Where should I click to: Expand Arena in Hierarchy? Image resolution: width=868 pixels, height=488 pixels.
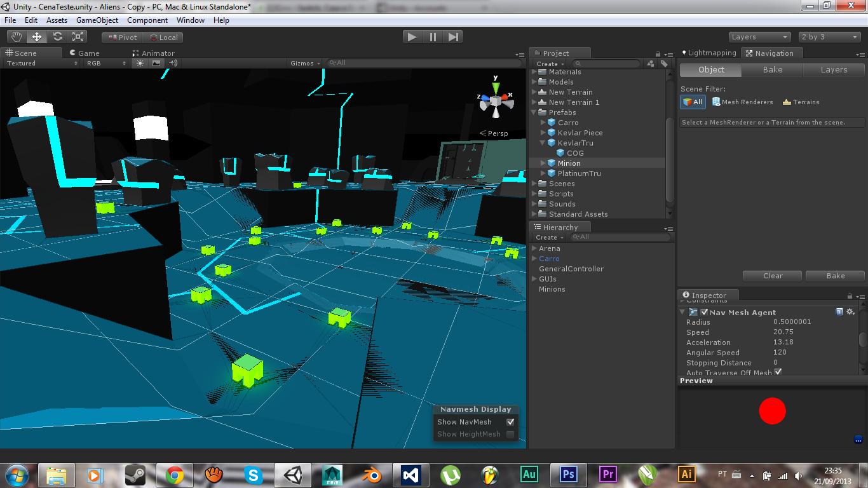(x=534, y=248)
